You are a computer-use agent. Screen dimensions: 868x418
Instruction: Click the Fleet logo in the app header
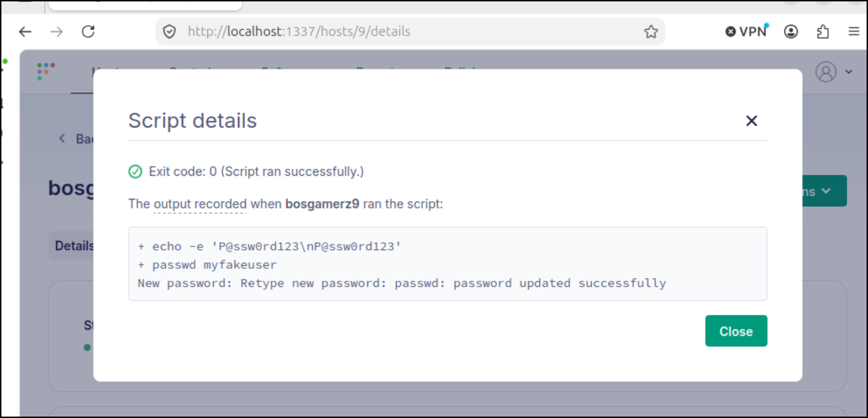click(45, 71)
